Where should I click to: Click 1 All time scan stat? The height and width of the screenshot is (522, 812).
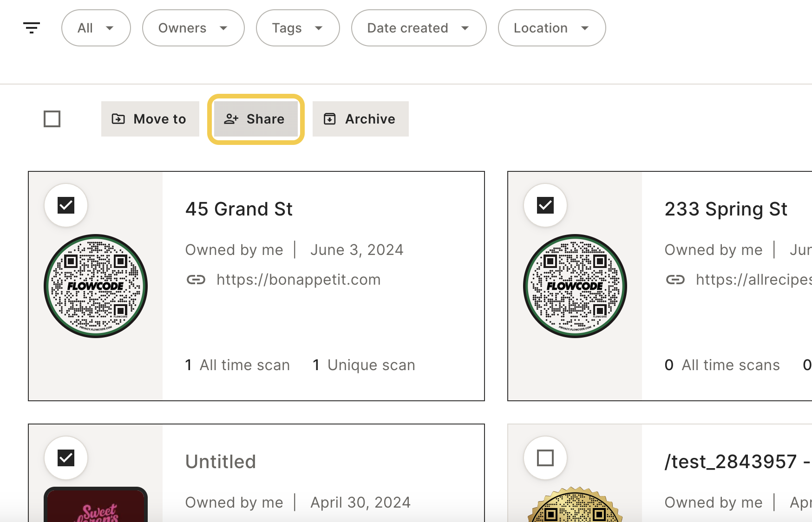pos(237,365)
